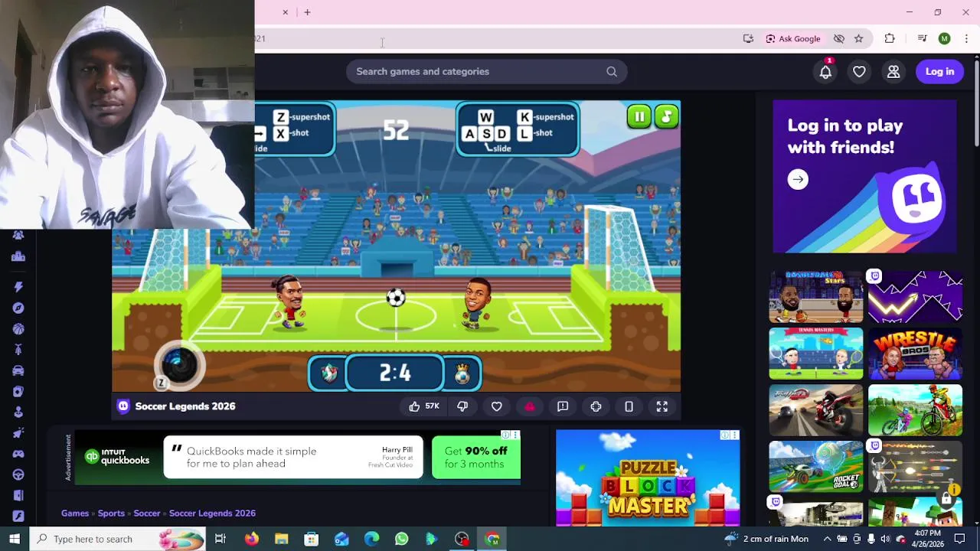This screenshot has height=551, width=980.
Task: Click the Log in button
Action: click(939, 71)
